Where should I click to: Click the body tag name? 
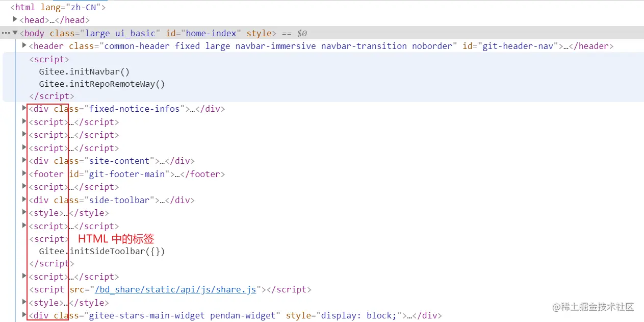pos(34,33)
